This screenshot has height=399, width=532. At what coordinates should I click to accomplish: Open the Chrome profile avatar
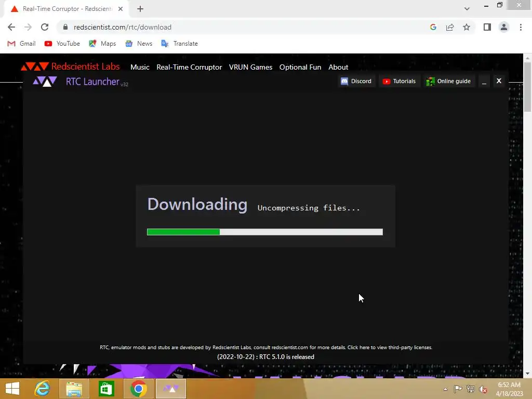(504, 27)
